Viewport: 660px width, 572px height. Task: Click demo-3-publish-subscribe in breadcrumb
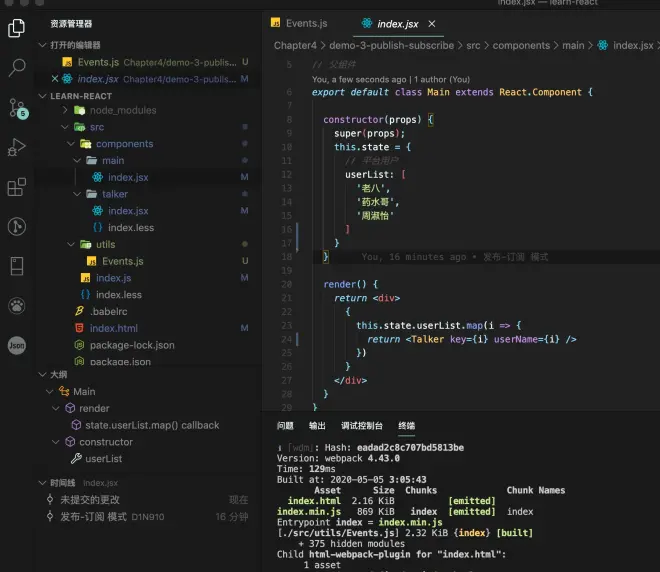(391, 45)
